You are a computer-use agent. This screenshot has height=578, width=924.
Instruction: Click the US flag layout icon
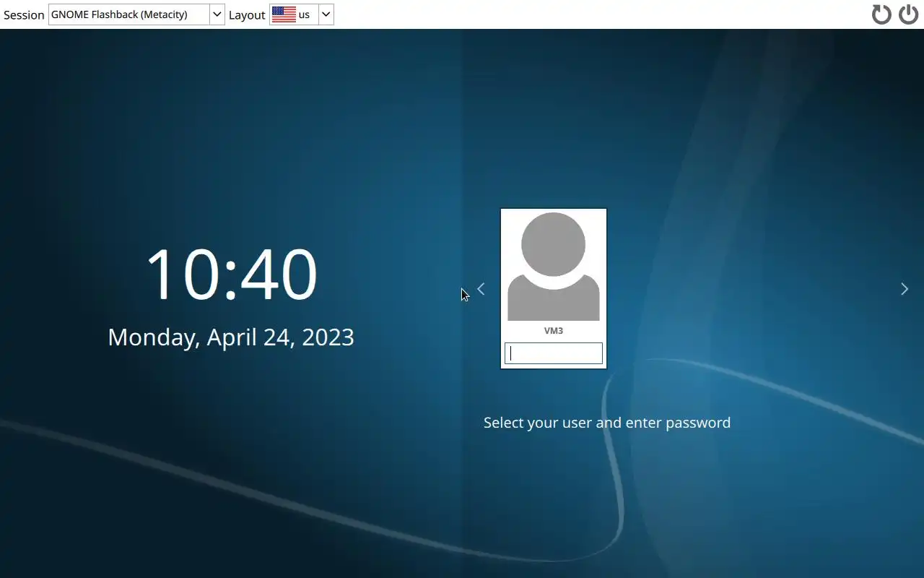pos(284,14)
